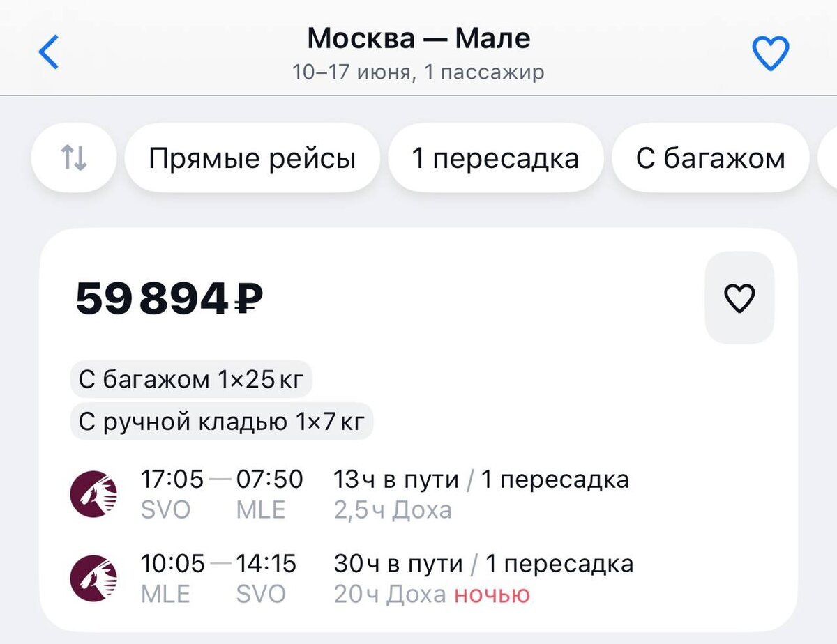
Task: Tap the sort arrows icon to reorder results
Action: pyautogui.click(x=74, y=158)
